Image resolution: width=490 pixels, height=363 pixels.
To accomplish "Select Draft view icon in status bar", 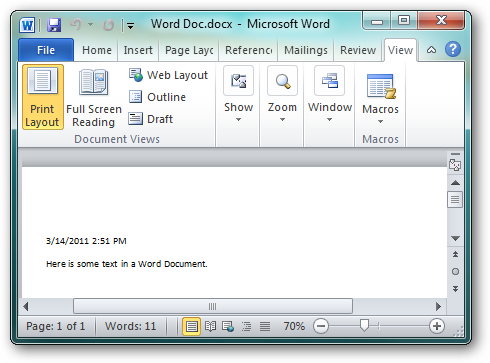I will [265, 326].
